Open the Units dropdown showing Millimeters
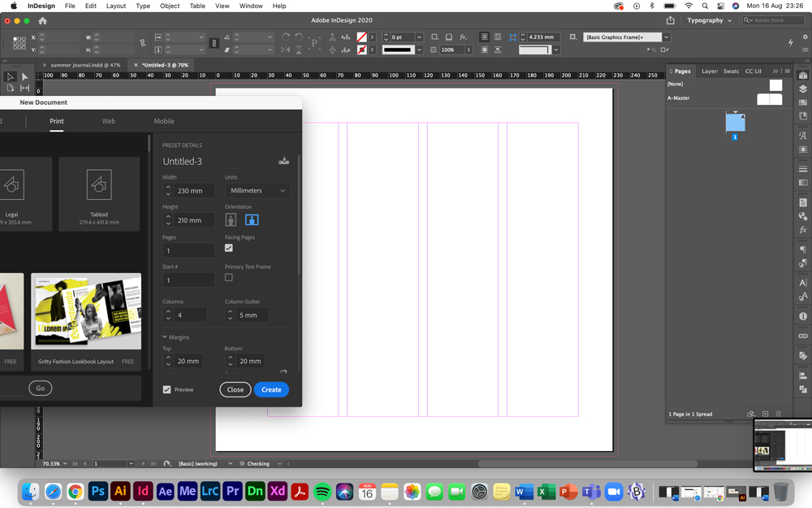812x508 pixels. [257, 190]
